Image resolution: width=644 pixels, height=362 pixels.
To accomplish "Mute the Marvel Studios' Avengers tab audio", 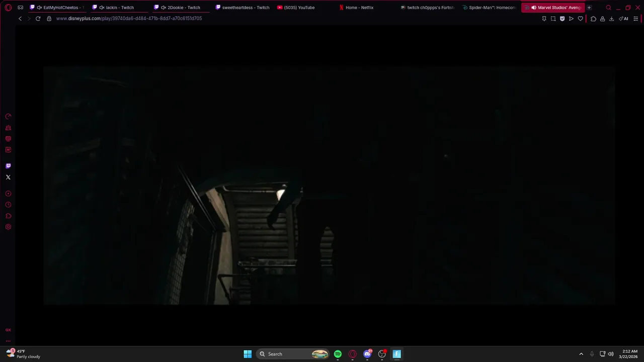I will coord(534,8).
